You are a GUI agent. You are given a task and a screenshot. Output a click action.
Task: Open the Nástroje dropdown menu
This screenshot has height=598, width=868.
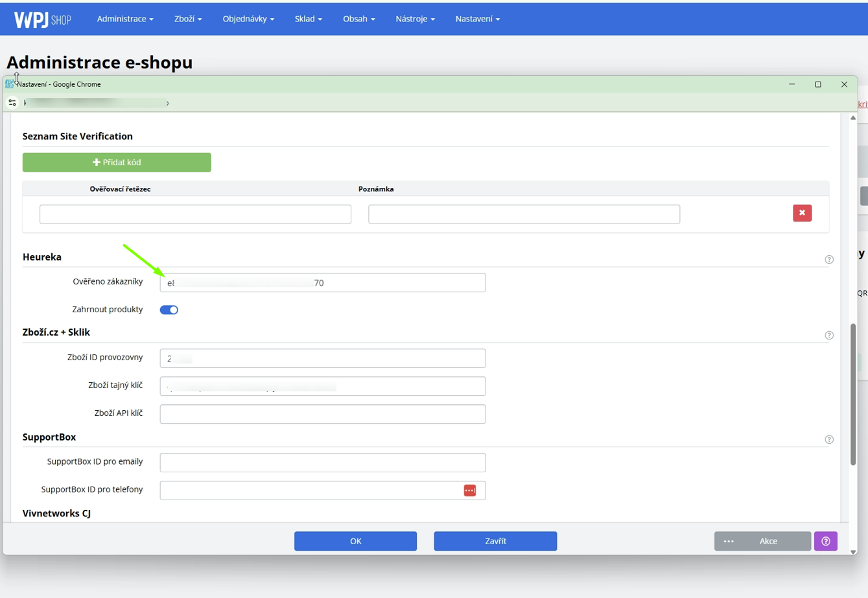pos(415,19)
